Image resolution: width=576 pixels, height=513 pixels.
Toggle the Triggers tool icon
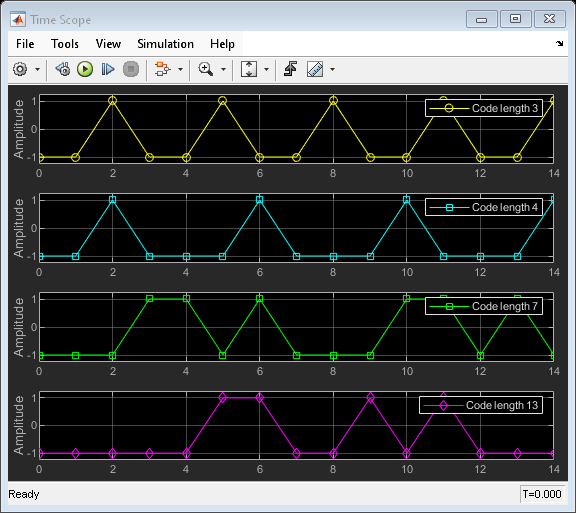[x=291, y=69]
